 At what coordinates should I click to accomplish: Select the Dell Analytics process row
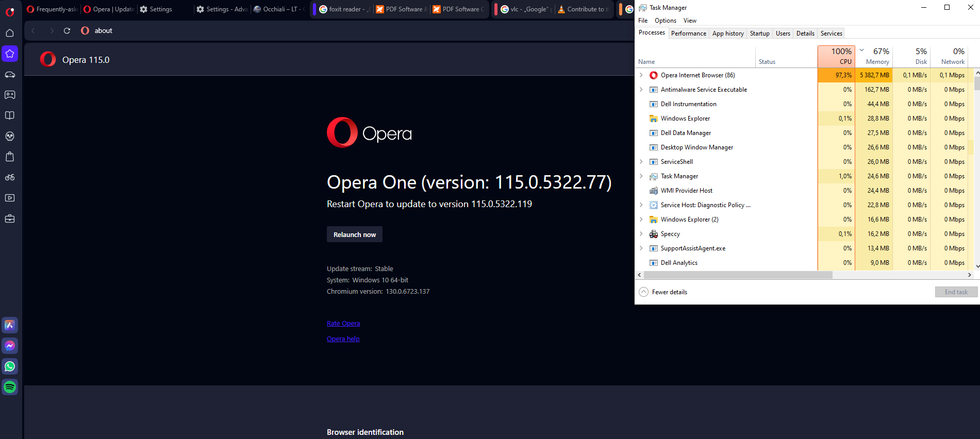[804, 263]
